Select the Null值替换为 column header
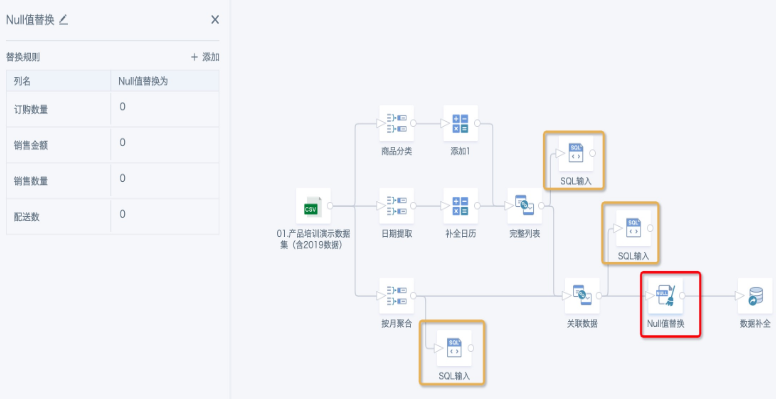The width and height of the screenshot is (776, 399). tap(165, 81)
